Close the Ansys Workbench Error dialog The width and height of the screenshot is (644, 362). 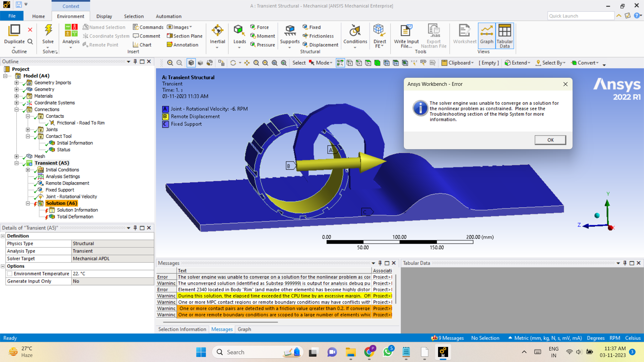[x=566, y=84]
